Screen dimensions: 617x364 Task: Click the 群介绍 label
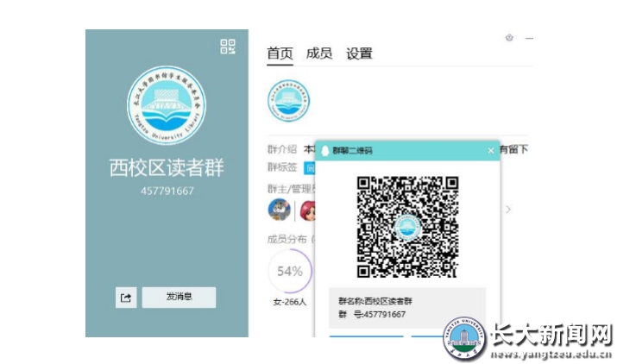pos(282,149)
